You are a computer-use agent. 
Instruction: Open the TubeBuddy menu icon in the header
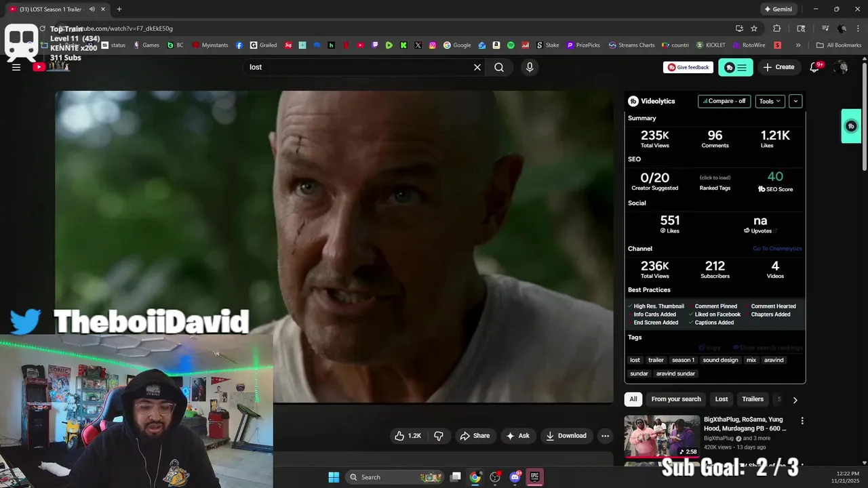(736, 67)
